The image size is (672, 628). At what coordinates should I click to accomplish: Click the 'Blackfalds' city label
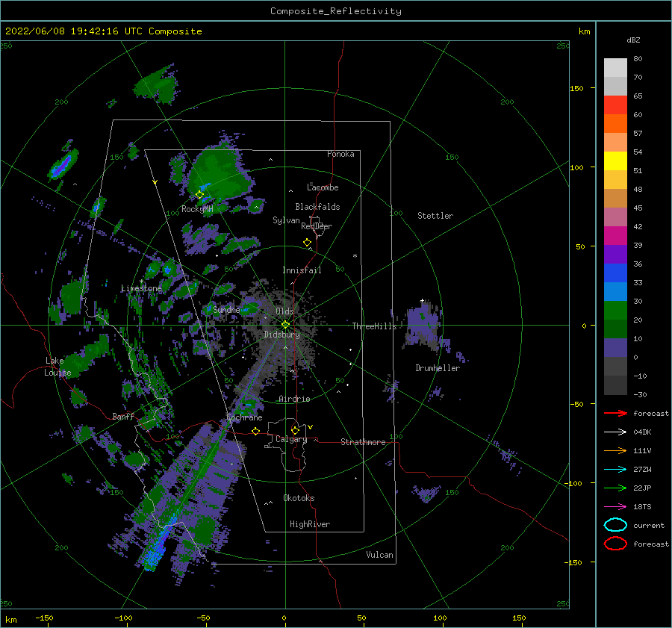[x=317, y=207]
